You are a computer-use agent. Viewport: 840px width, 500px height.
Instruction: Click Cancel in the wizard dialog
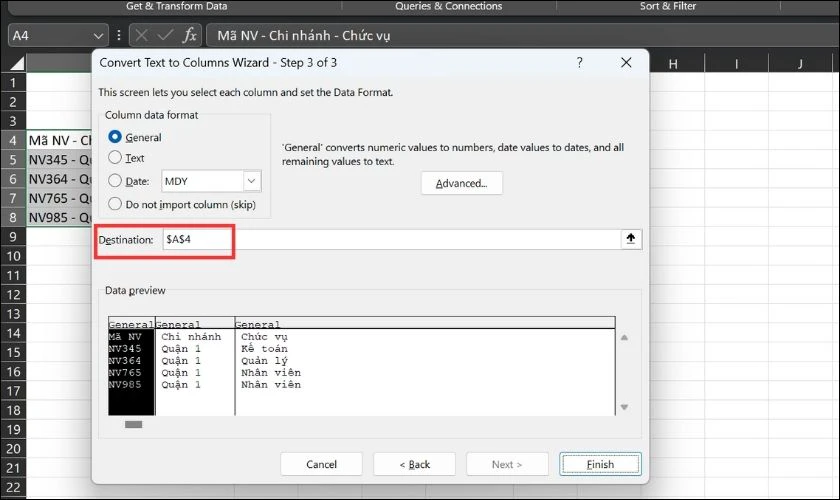pyautogui.click(x=321, y=464)
